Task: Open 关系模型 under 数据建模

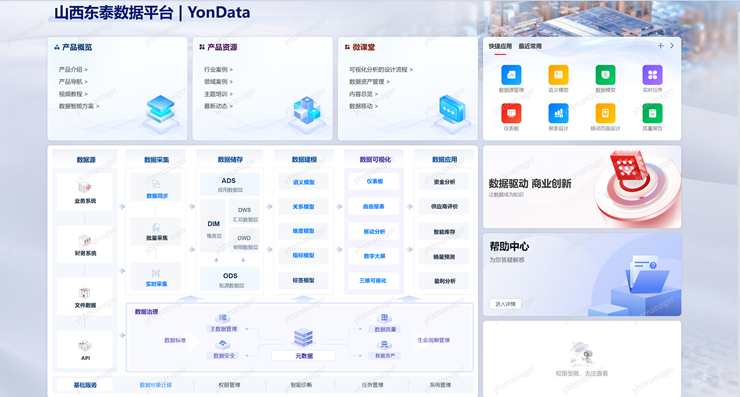Action: pos(303,206)
